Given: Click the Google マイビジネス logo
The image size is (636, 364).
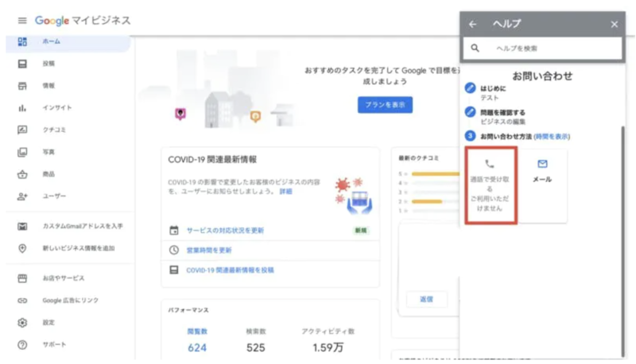Looking at the screenshot, I should tap(83, 21).
